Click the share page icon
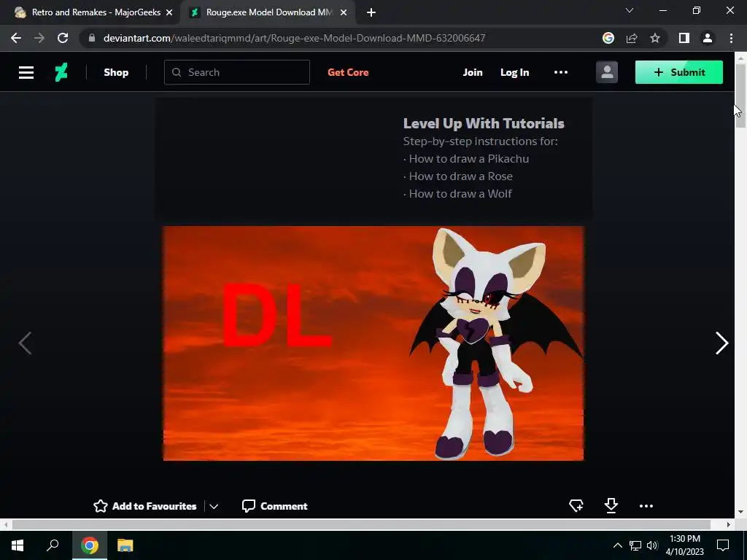This screenshot has width=747, height=560. [x=632, y=38]
